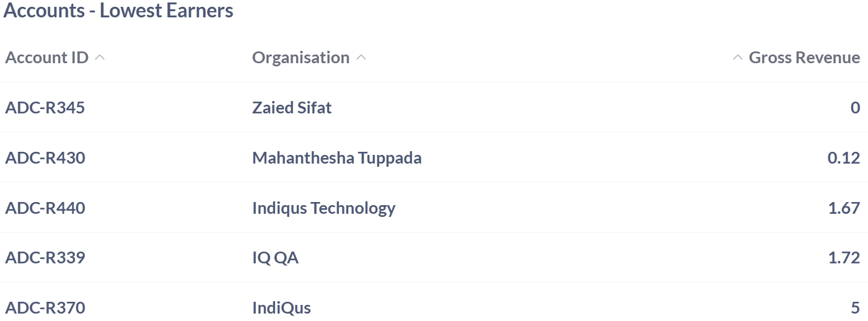Click the Account ID sort arrow icon

pos(100,58)
